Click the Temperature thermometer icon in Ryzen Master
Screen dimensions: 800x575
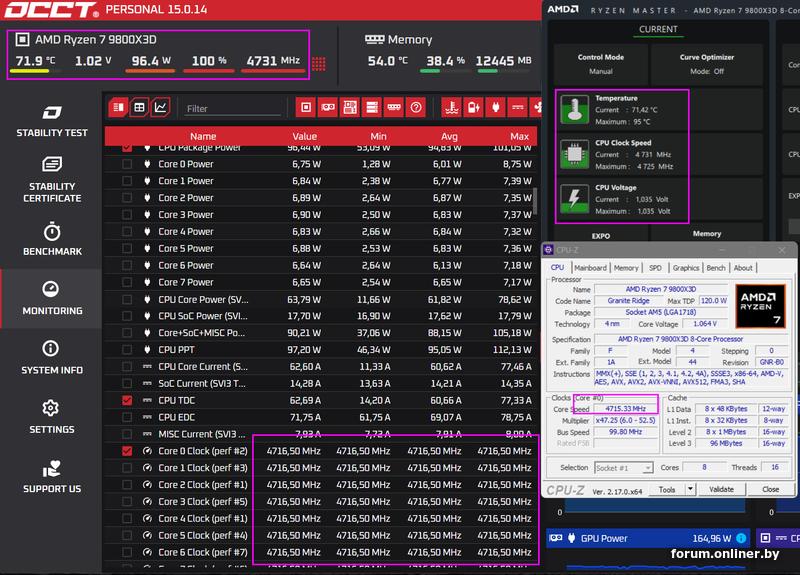point(574,110)
